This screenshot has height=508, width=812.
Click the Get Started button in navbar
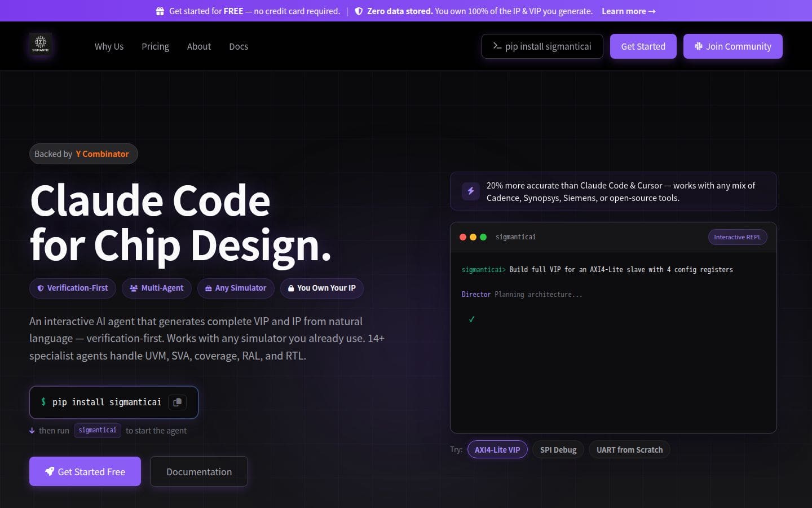(x=643, y=46)
